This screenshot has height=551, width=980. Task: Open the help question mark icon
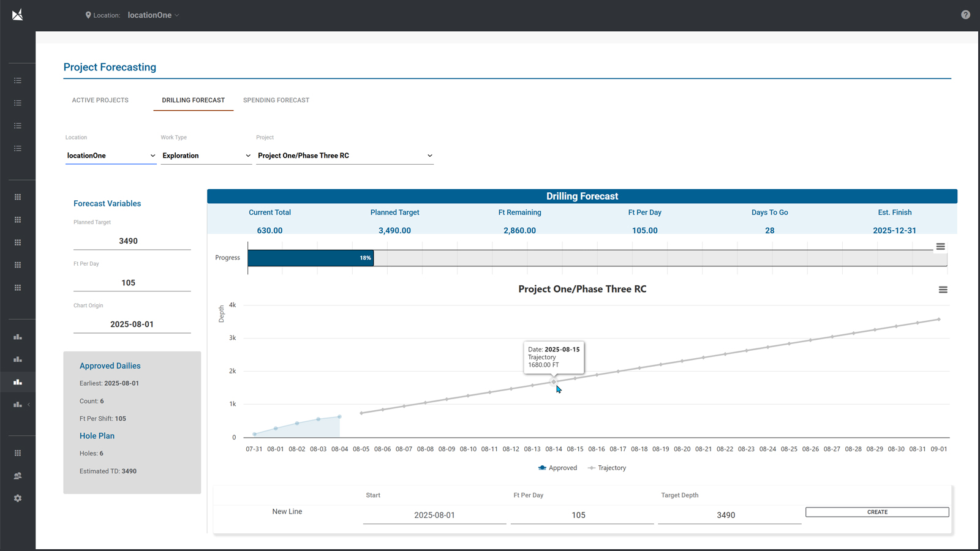[x=965, y=15]
